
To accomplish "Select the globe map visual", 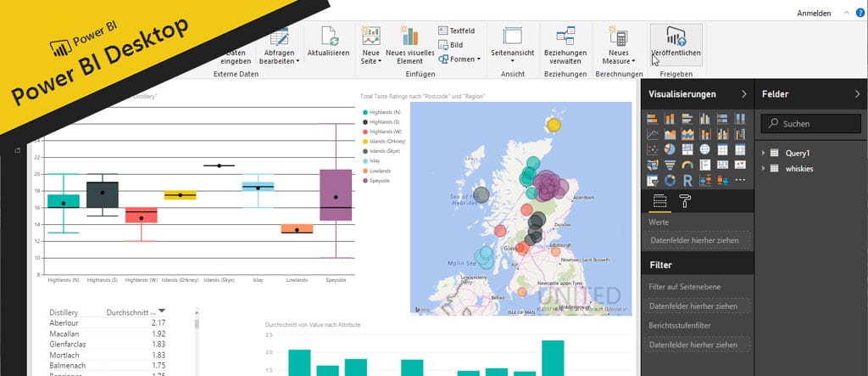I will [x=704, y=149].
